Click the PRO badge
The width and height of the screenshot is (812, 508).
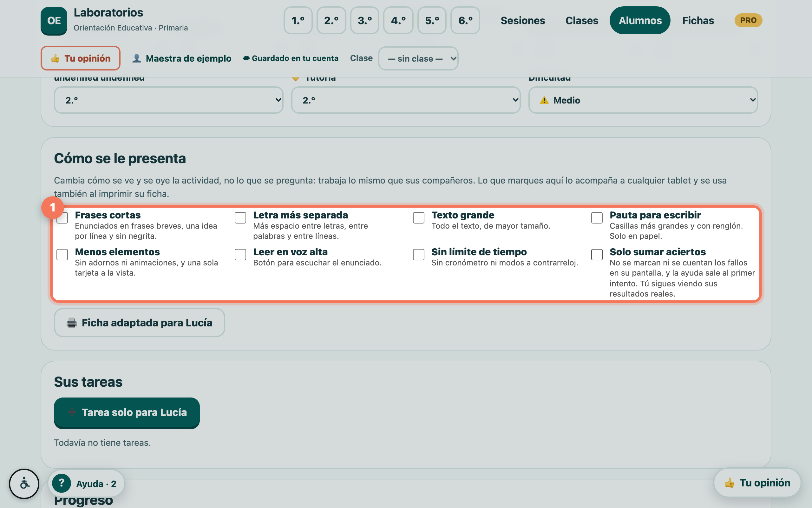[748, 20]
